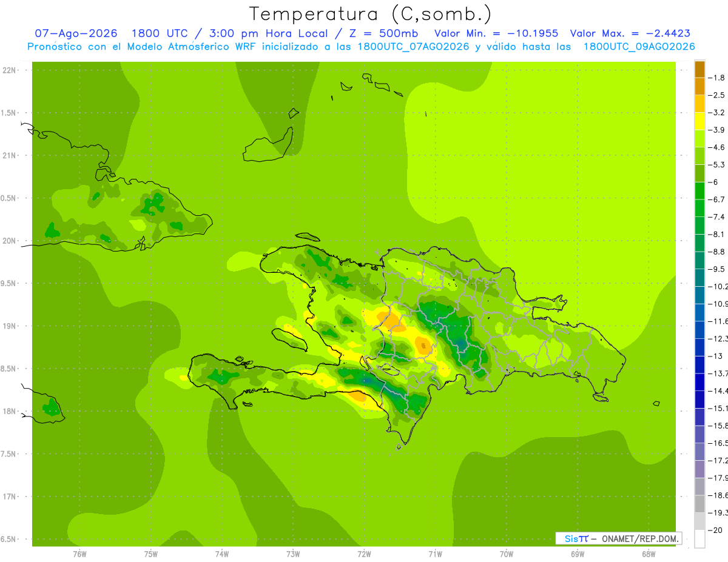Viewport: 728px width, 562px height.
Task: Click the "72W" longitude axis label
Action: [364, 554]
